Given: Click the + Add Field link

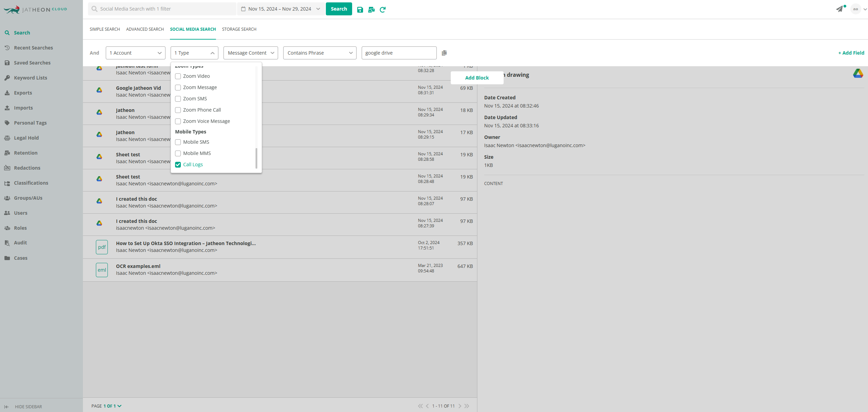Looking at the screenshot, I should tap(851, 53).
